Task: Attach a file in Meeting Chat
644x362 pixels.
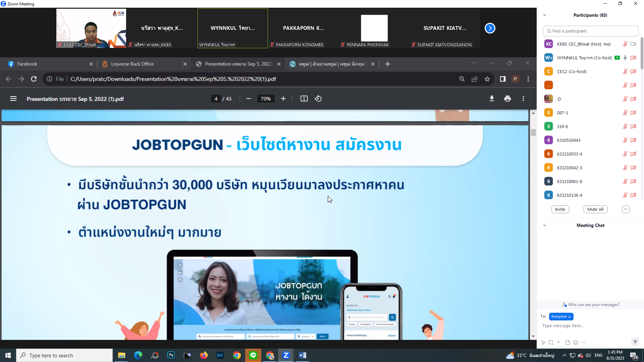Action: [x=568, y=342]
